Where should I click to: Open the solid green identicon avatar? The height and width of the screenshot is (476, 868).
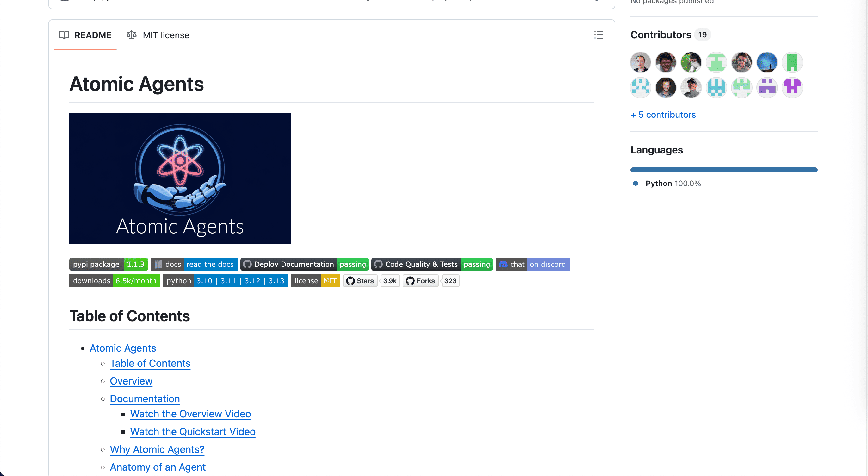[792, 62]
